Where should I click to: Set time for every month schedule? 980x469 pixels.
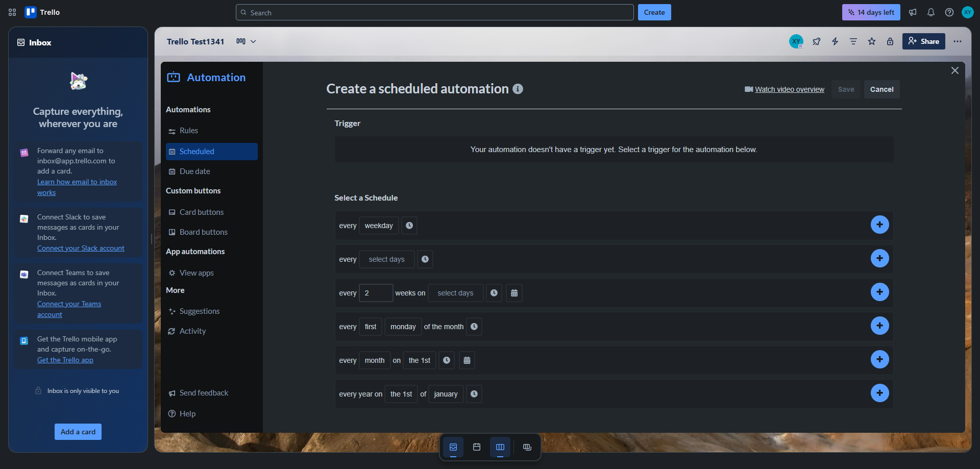click(x=447, y=360)
